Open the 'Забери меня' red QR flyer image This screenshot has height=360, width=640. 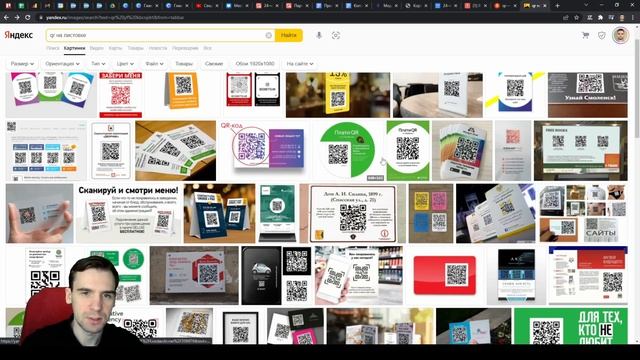[121, 95]
